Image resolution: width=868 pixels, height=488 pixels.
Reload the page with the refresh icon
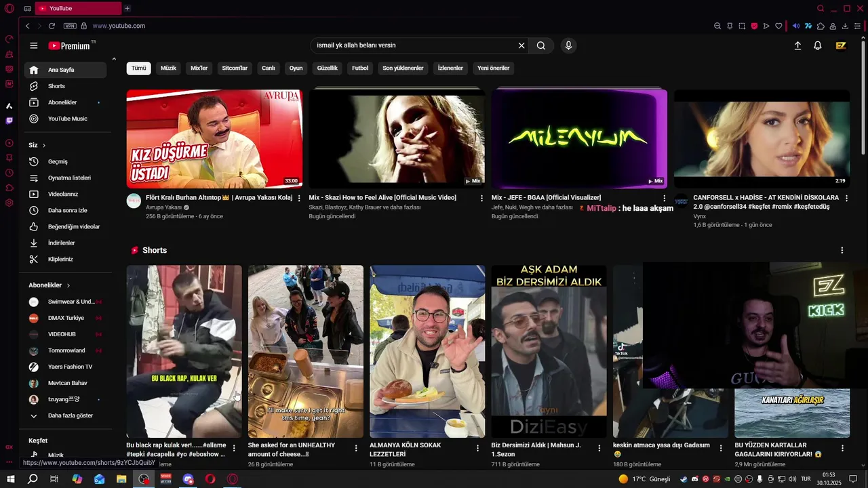pyautogui.click(x=52, y=26)
